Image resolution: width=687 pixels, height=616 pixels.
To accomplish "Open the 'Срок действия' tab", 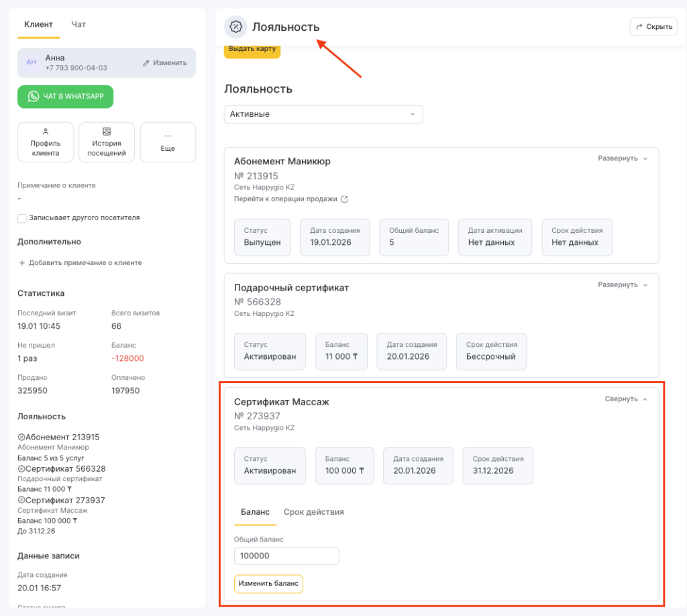I will 313,512.
